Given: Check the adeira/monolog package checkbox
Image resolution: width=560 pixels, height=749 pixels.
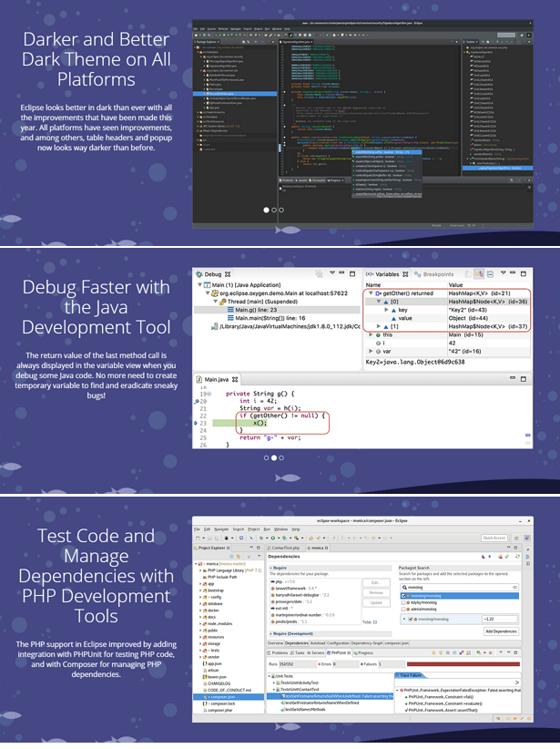Looking at the screenshot, I should coord(403,609).
